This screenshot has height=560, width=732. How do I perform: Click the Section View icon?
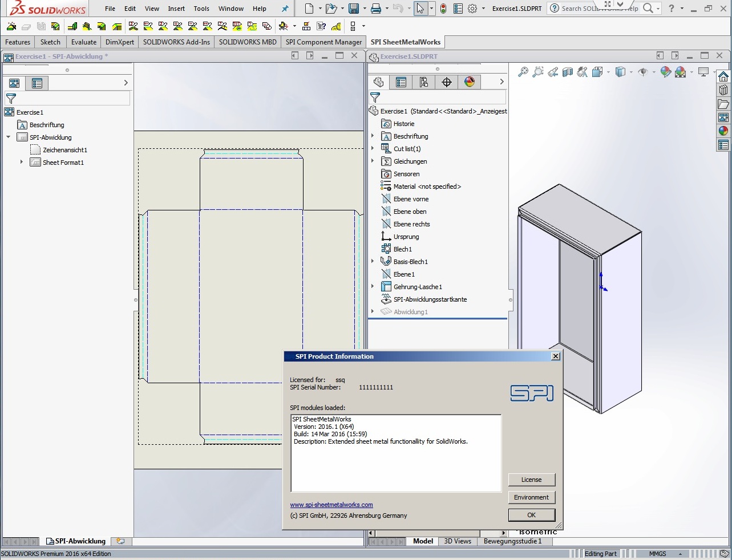(568, 72)
